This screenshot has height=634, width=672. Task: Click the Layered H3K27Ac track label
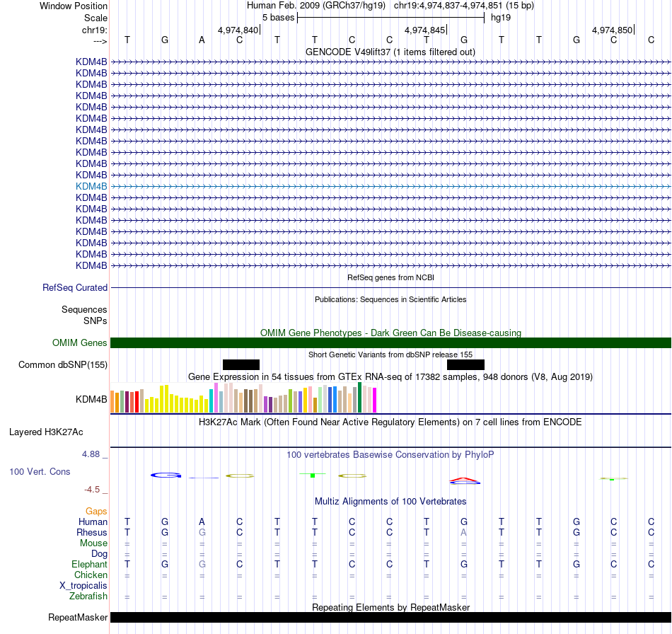46,432
